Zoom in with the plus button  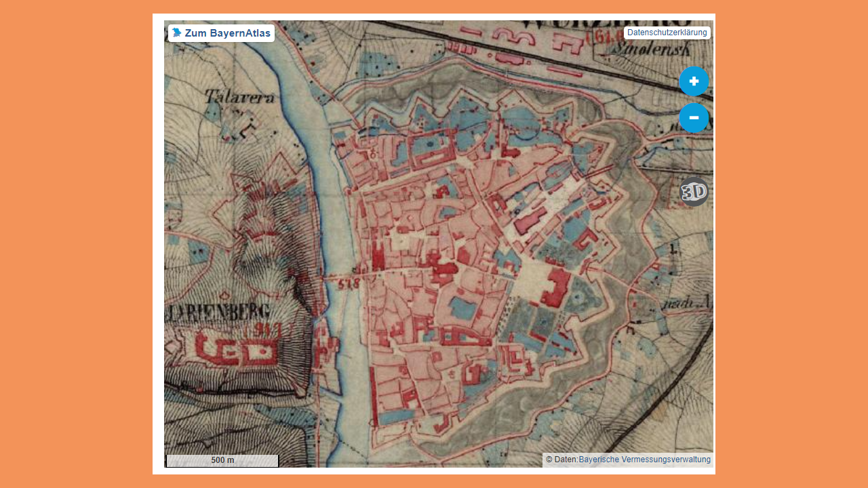[x=694, y=81]
